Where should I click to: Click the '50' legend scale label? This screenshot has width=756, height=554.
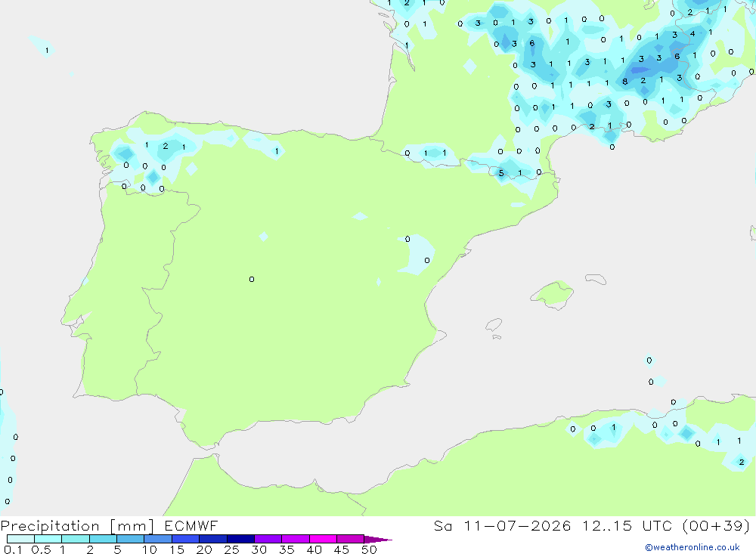370,549
